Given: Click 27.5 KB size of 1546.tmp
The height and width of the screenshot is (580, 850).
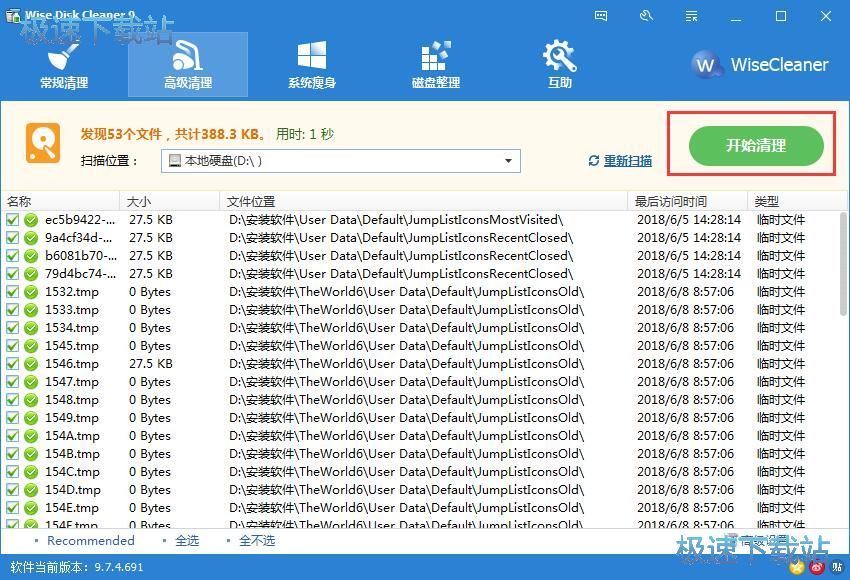Looking at the screenshot, I should (x=151, y=364).
